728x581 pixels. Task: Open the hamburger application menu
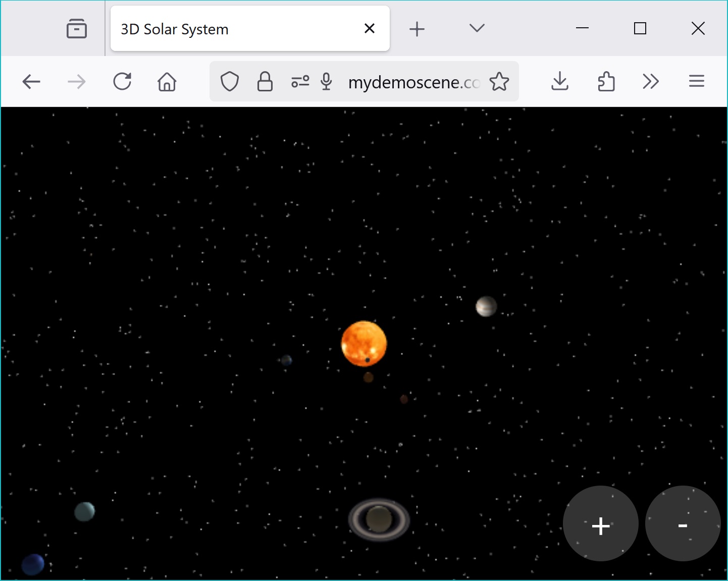697,81
